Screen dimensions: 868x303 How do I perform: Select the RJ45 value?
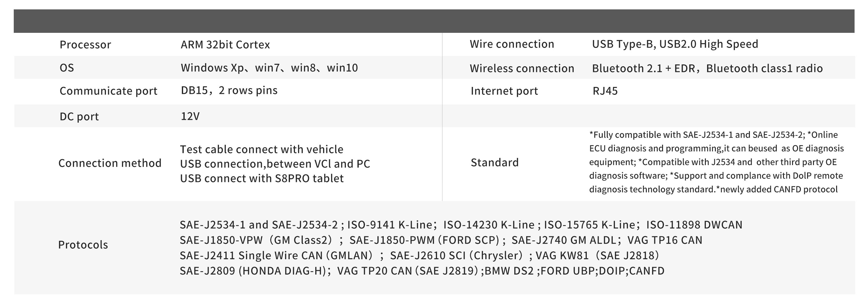605,91
